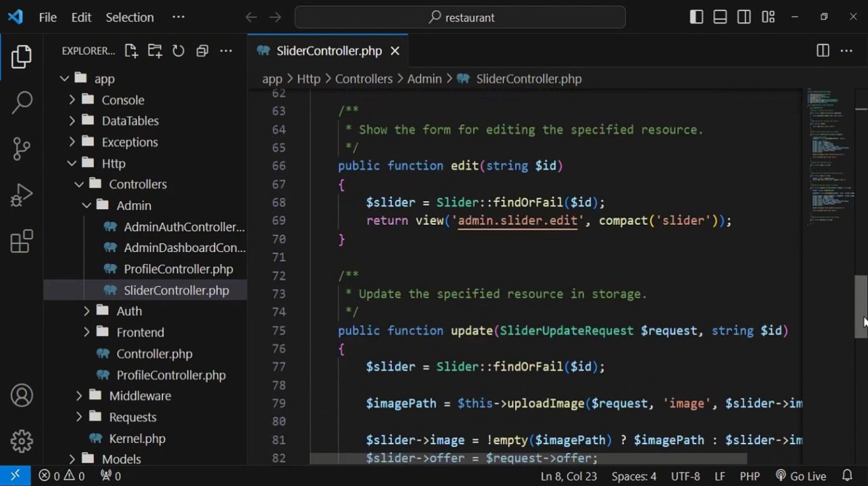Click the 'admin.slider.edit' underlined view string

[x=517, y=221]
